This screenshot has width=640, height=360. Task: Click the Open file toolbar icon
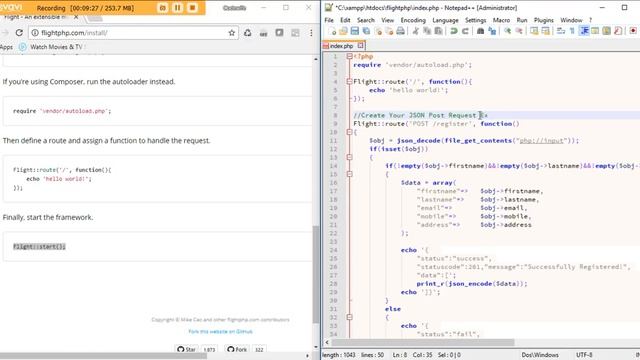pyautogui.click(x=343, y=31)
